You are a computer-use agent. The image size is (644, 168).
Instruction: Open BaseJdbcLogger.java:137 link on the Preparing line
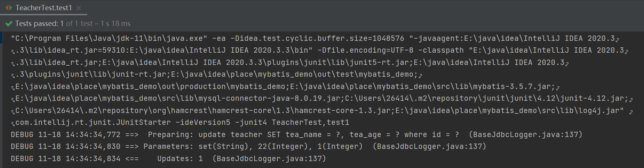pyautogui.click(x=525, y=134)
